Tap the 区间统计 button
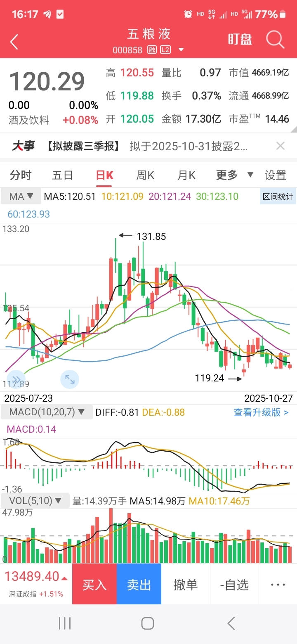 (x=278, y=197)
